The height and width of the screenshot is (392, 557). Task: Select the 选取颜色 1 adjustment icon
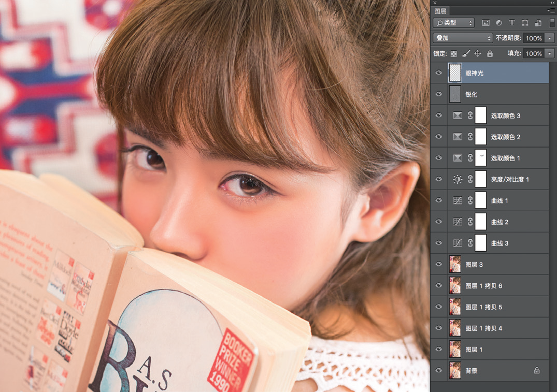click(x=458, y=158)
